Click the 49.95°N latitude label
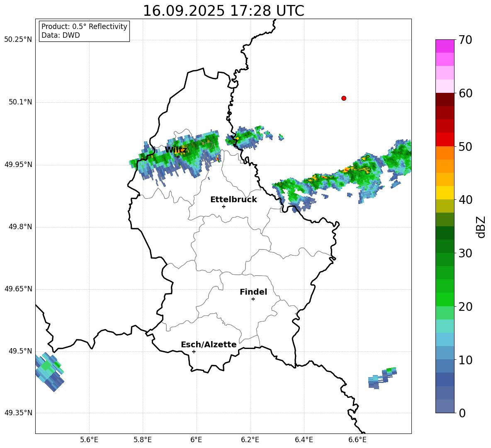Viewport: 491px width, 448px height. pos(18,165)
